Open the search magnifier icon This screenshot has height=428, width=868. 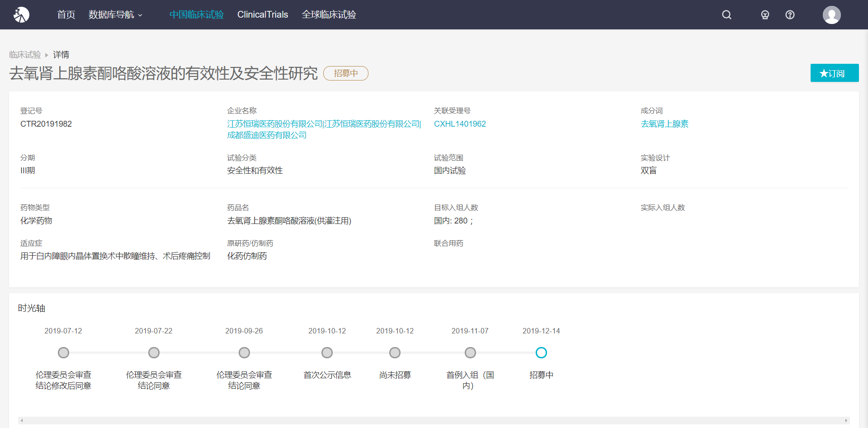coord(726,15)
